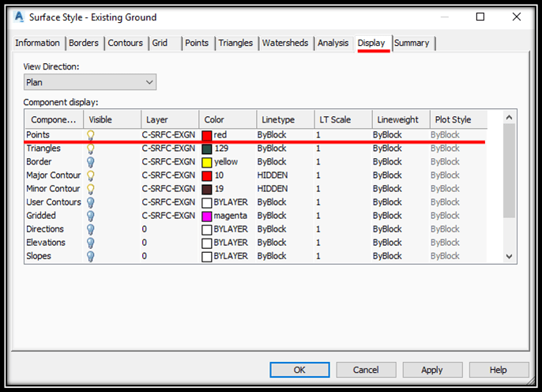
Task: Open the View Direction dropdown set to Plan
Action: tap(90, 82)
